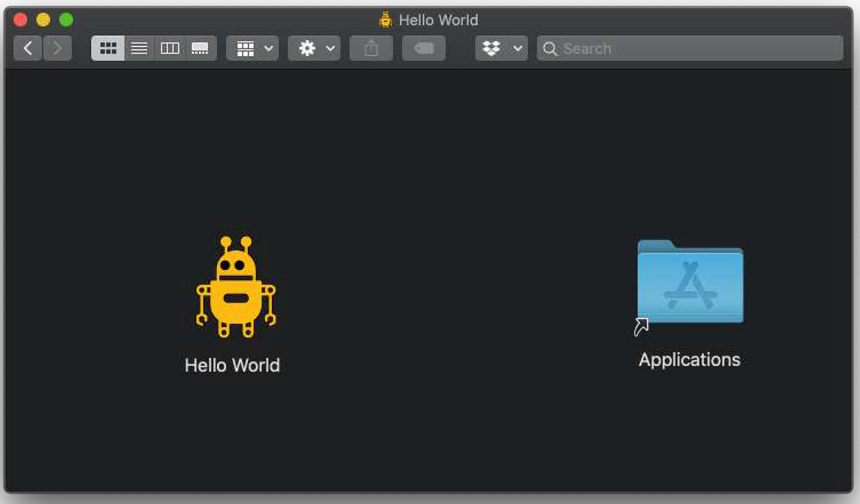Image resolution: width=860 pixels, height=504 pixels.
Task: Switch to column view
Action: pos(170,48)
